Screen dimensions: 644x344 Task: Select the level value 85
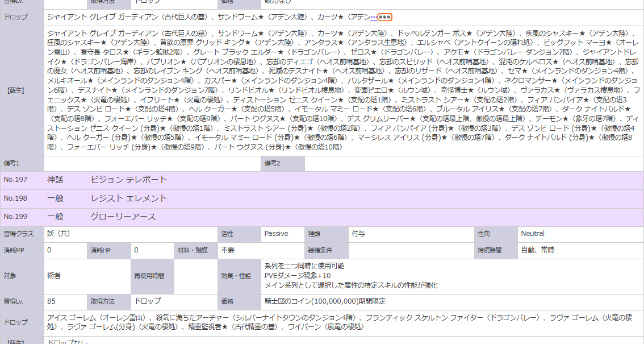[x=51, y=301]
